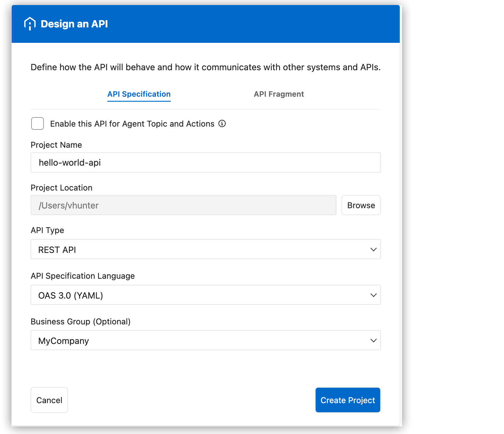Switch to the API Specification tab

(x=139, y=94)
